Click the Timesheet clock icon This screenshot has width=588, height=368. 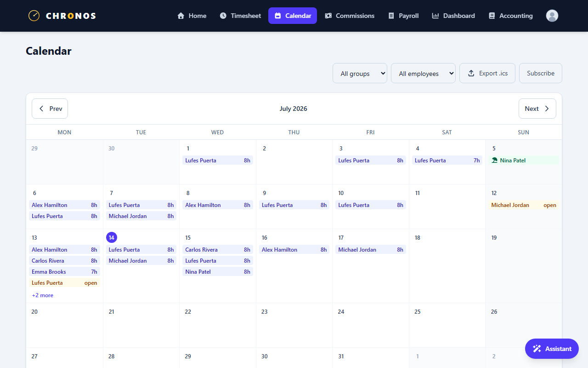click(223, 16)
